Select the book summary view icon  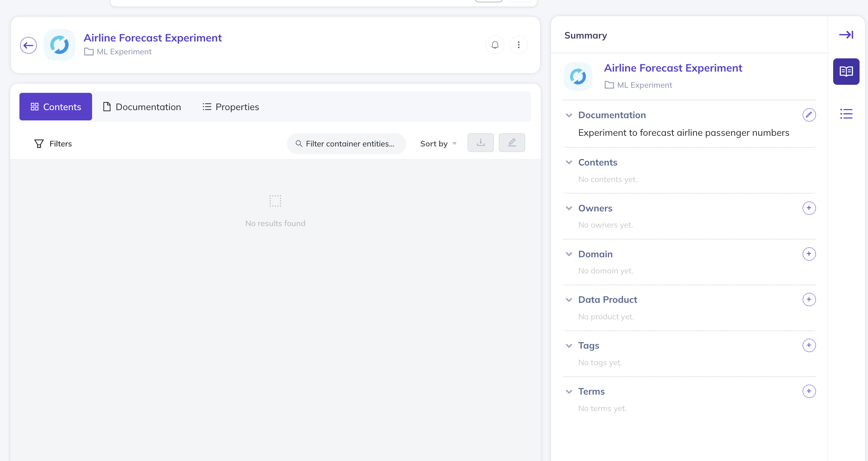846,72
